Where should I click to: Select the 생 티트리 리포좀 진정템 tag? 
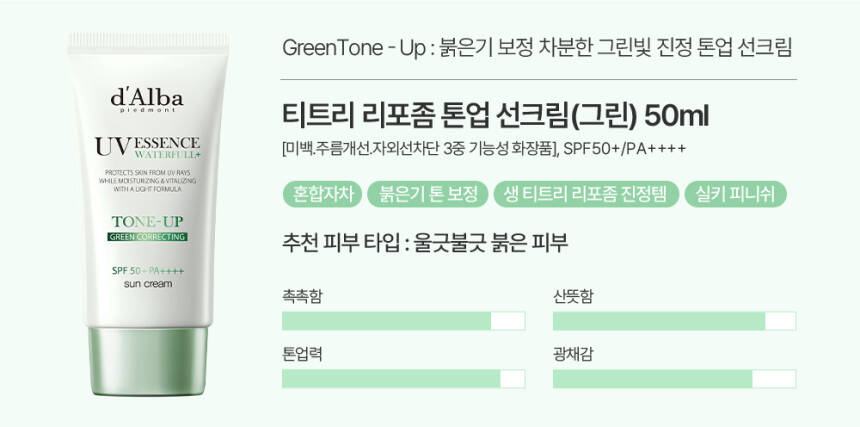pos(586,195)
